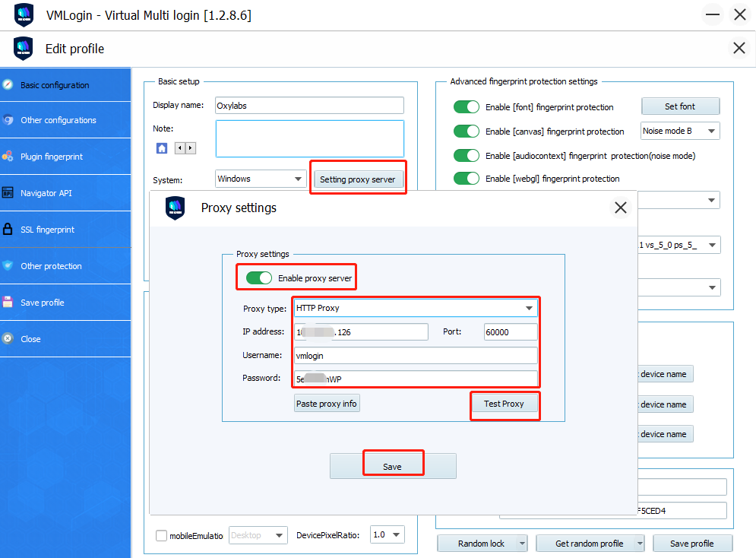Click the left arrow under Note
The height and width of the screenshot is (558, 756).
[180, 148]
